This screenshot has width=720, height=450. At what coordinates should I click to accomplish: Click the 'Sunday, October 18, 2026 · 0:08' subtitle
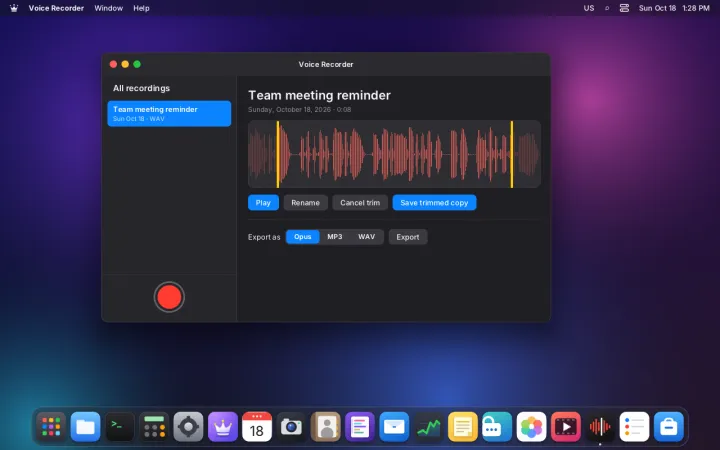(299, 110)
